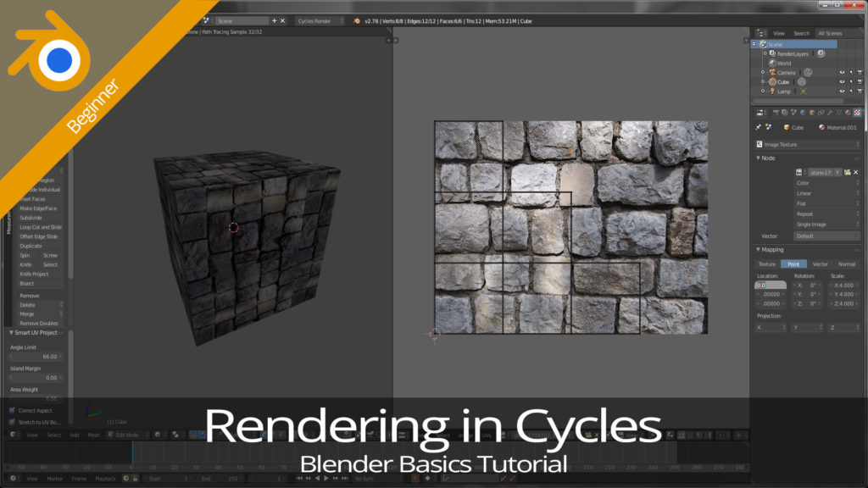Select the Vector mapping type tab
The height and width of the screenshot is (488, 868).
[820, 264]
